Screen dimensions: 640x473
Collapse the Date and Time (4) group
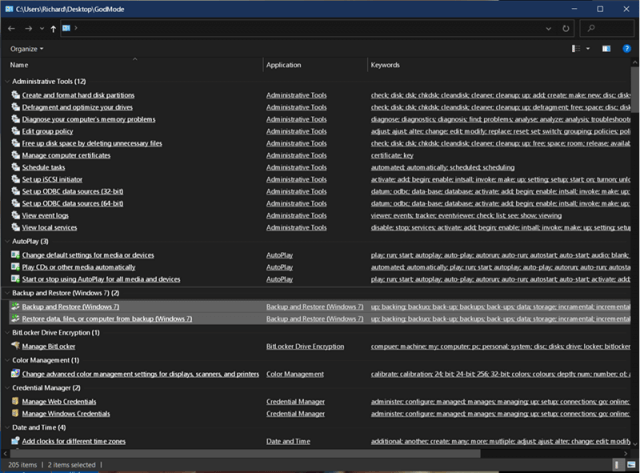(7, 428)
